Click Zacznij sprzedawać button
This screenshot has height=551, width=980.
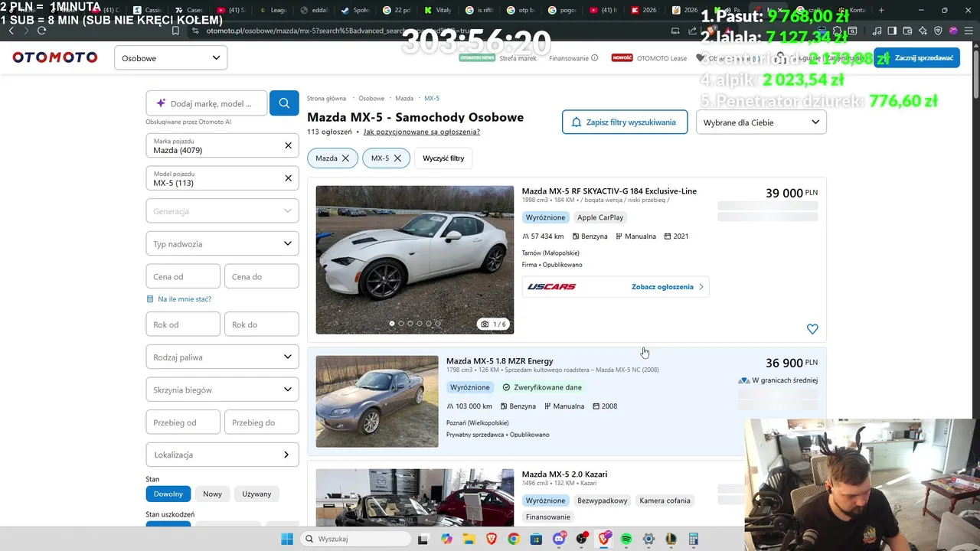pyautogui.click(x=916, y=58)
